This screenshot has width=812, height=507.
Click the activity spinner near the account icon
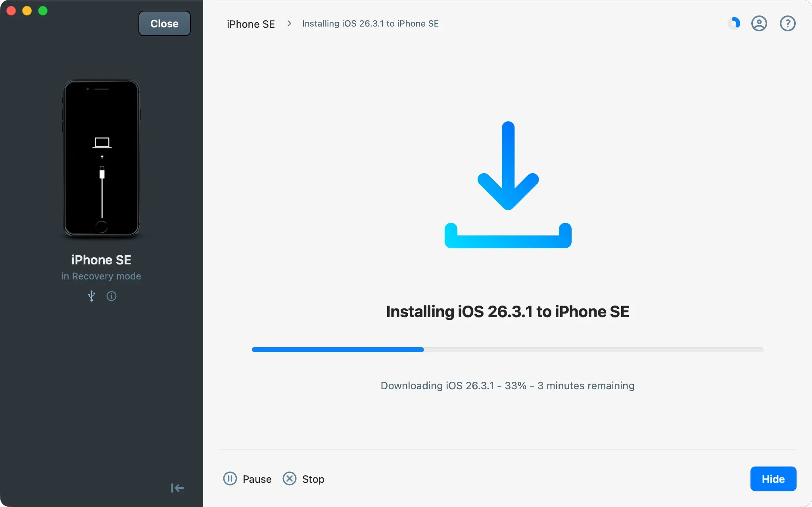[734, 23]
